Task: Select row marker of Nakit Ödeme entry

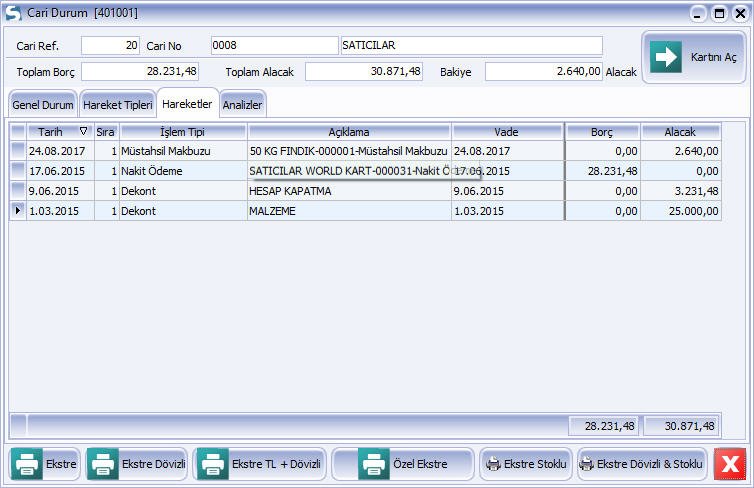Action: pos(18,171)
